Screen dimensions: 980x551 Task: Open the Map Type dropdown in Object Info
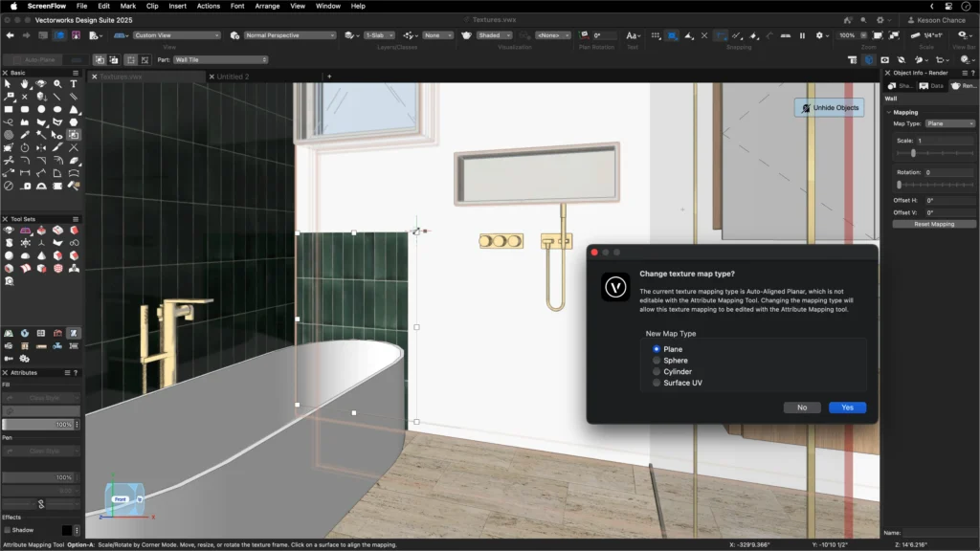coord(949,123)
